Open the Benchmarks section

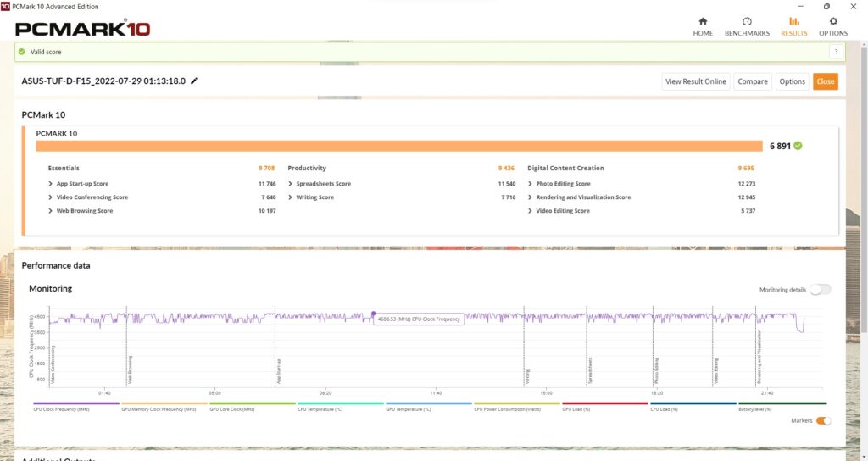coord(747,26)
